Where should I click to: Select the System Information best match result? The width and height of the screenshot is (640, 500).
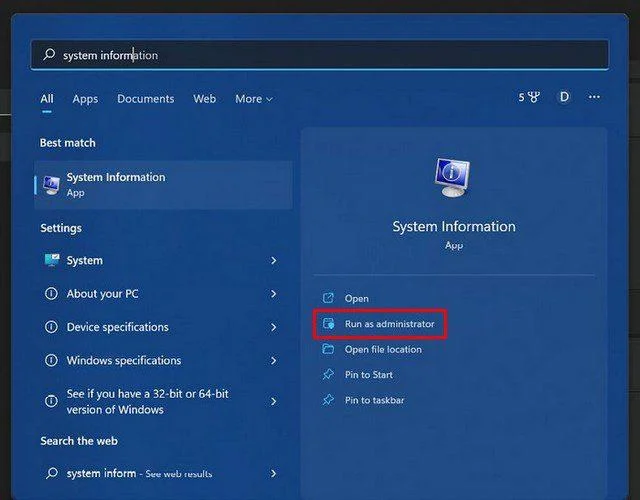pyautogui.click(x=163, y=185)
